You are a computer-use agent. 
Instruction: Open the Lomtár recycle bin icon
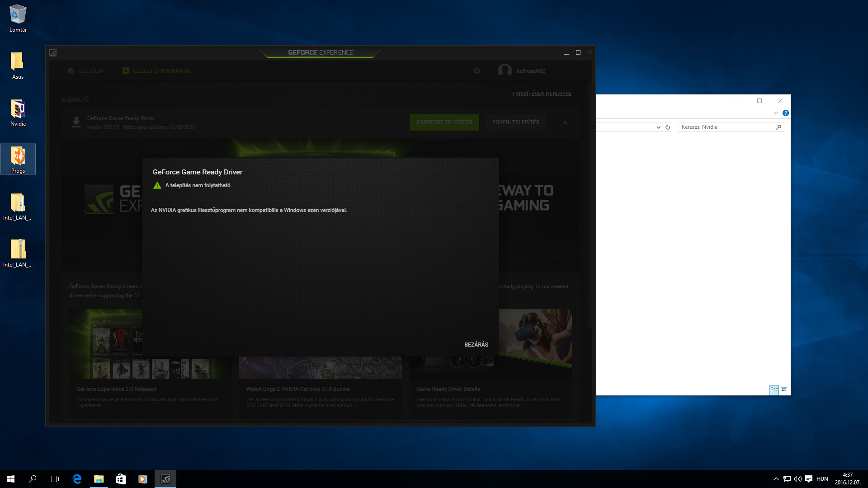pyautogui.click(x=18, y=19)
